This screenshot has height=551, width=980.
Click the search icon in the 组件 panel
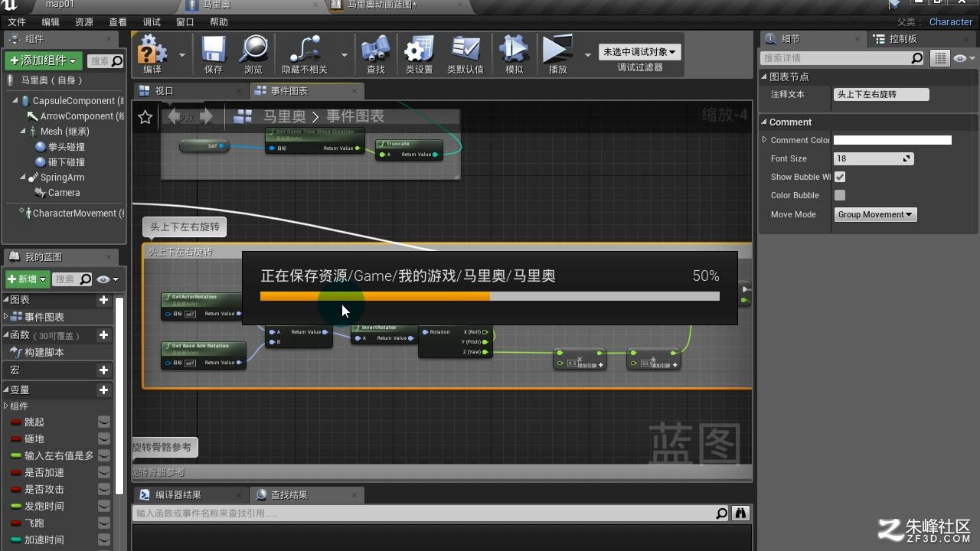[117, 61]
